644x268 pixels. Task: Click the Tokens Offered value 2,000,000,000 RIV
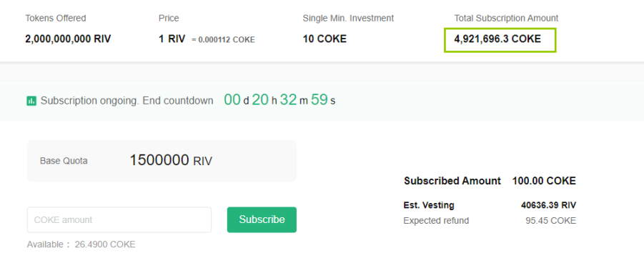pyautogui.click(x=68, y=39)
